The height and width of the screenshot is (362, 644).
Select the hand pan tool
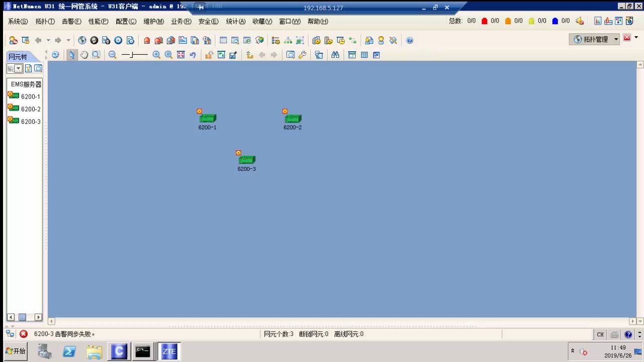(84, 55)
